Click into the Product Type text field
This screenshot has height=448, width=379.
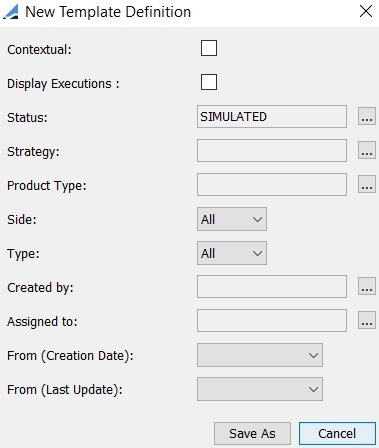[x=272, y=184]
